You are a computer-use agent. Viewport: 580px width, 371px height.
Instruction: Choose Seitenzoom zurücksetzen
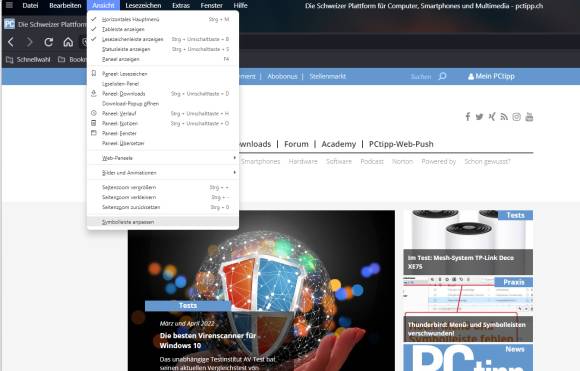pos(163,207)
